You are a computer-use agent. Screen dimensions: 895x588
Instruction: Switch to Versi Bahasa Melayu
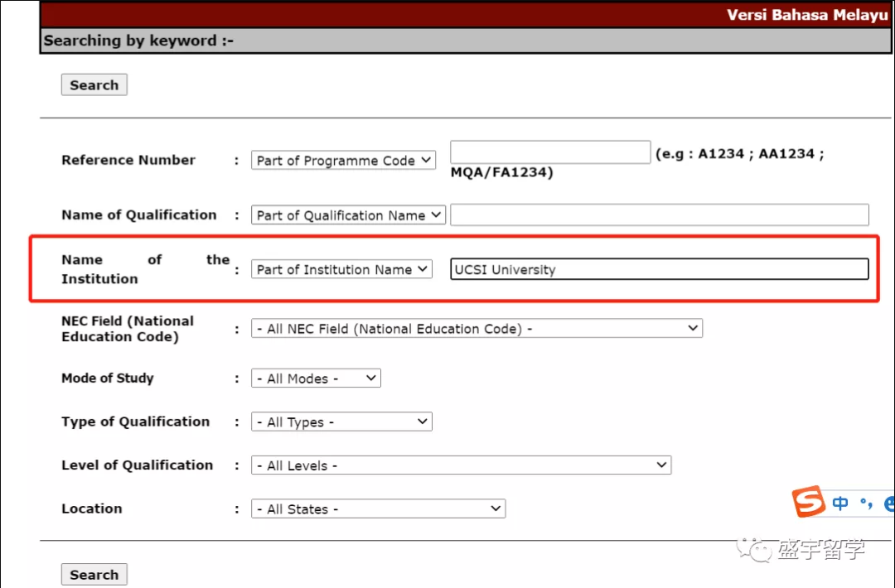807,15
